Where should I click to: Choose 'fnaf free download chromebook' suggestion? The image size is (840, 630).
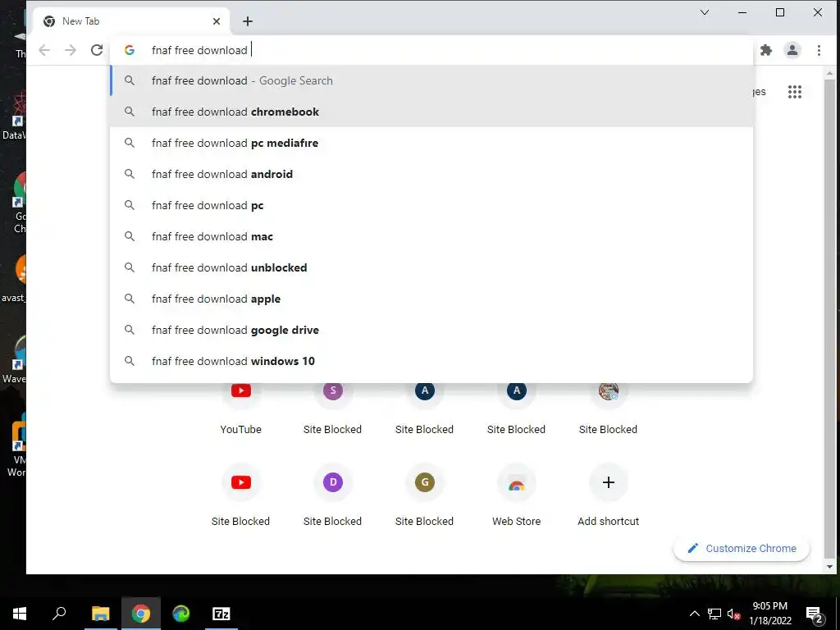(x=431, y=112)
